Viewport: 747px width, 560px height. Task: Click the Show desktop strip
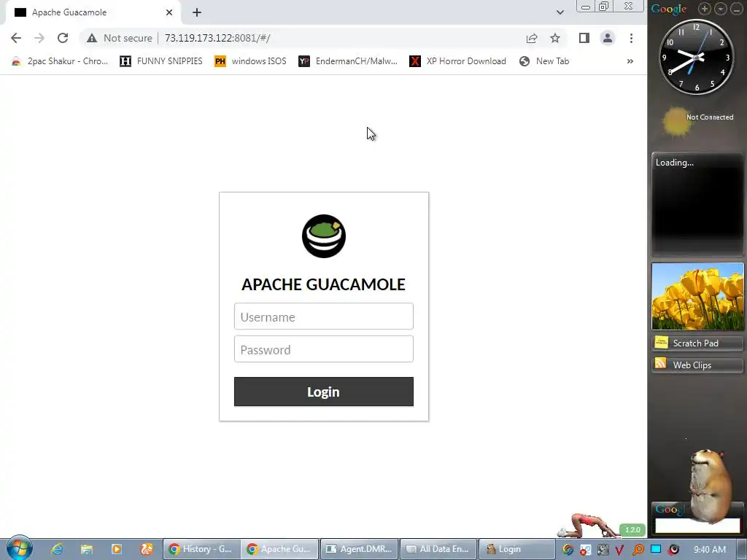(742, 550)
